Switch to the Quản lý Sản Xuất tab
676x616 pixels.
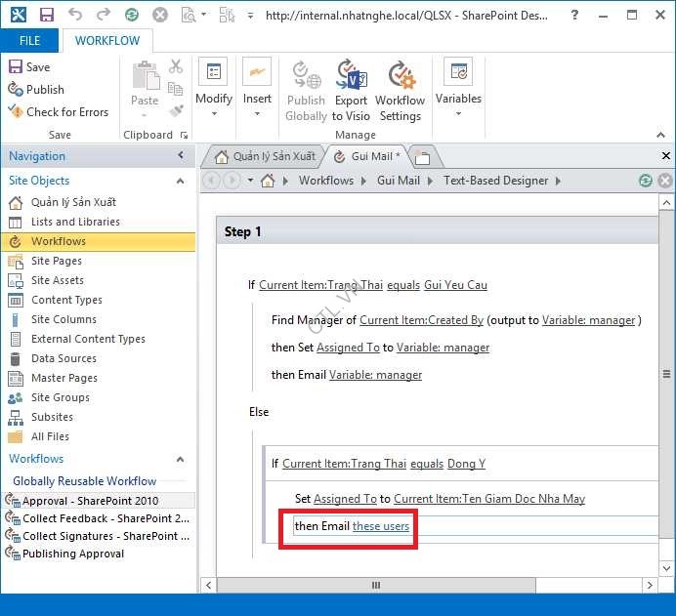coord(264,156)
